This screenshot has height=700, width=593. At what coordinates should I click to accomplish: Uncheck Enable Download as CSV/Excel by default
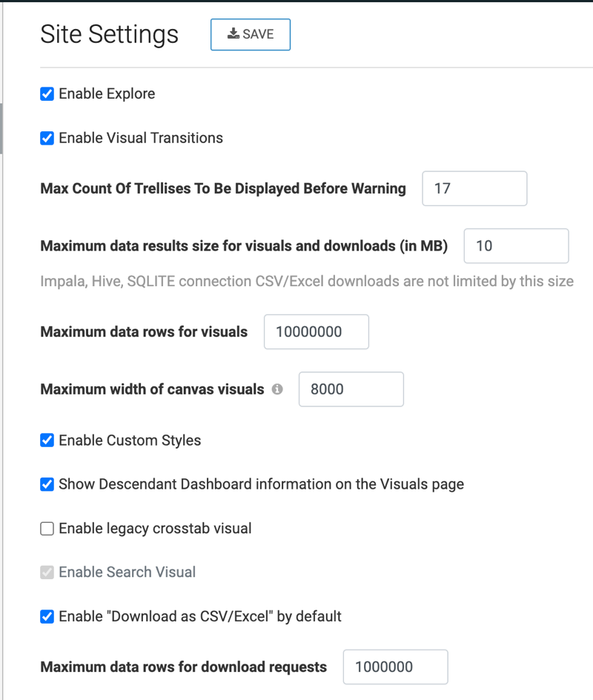coord(47,616)
